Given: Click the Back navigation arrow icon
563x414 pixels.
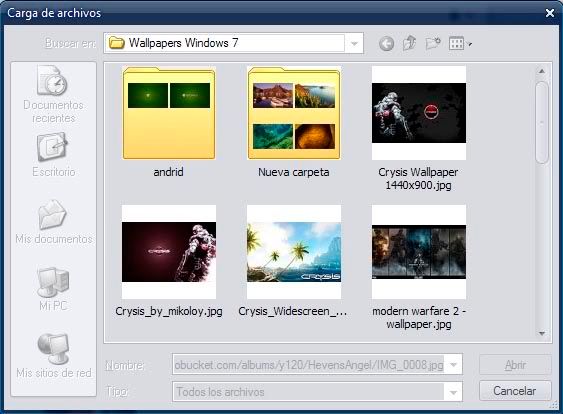Looking at the screenshot, I should click(386, 44).
